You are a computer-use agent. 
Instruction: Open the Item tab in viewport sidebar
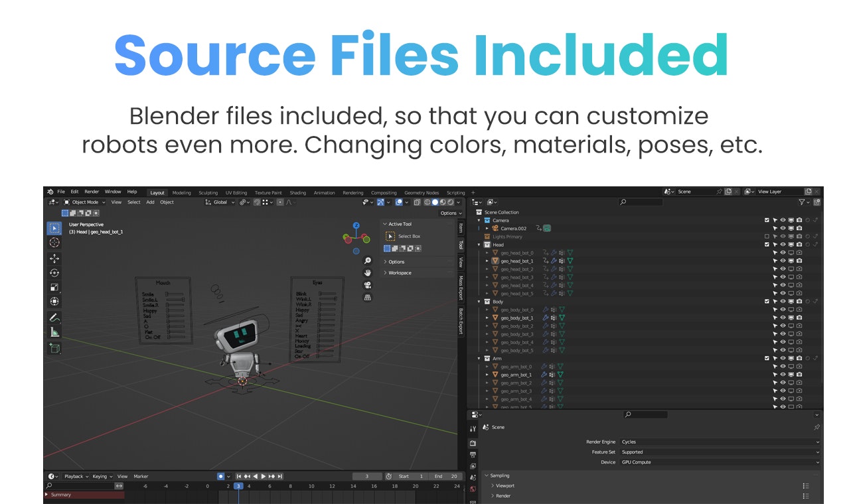(x=461, y=228)
